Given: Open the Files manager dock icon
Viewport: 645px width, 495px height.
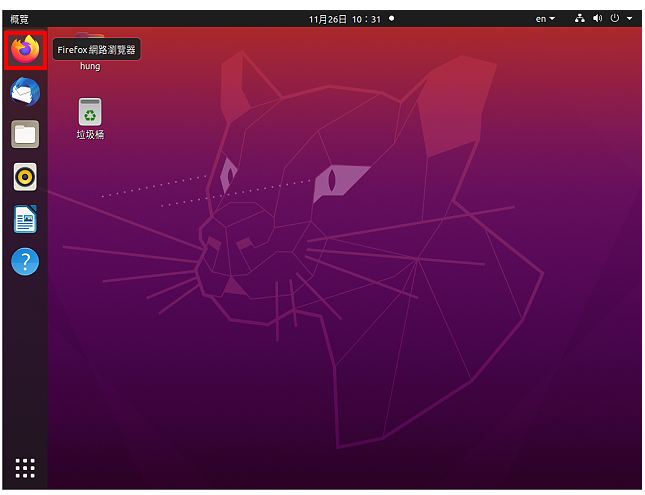Looking at the screenshot, I should click(x=25, y=134).
